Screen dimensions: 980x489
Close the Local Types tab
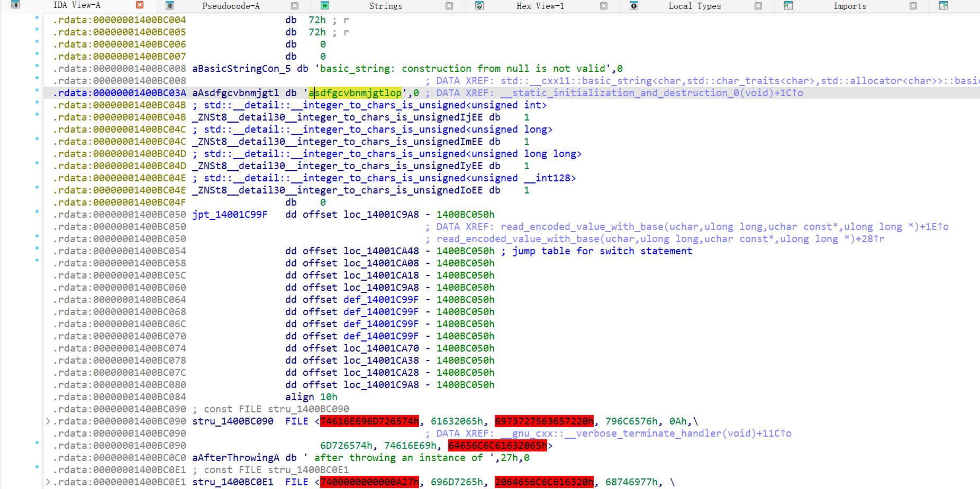[x=758, y=6]
